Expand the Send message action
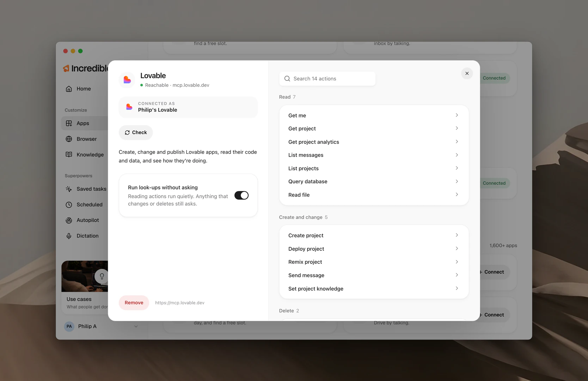The height and width of the screenshot is (381, 588). [x=374, y=275]
